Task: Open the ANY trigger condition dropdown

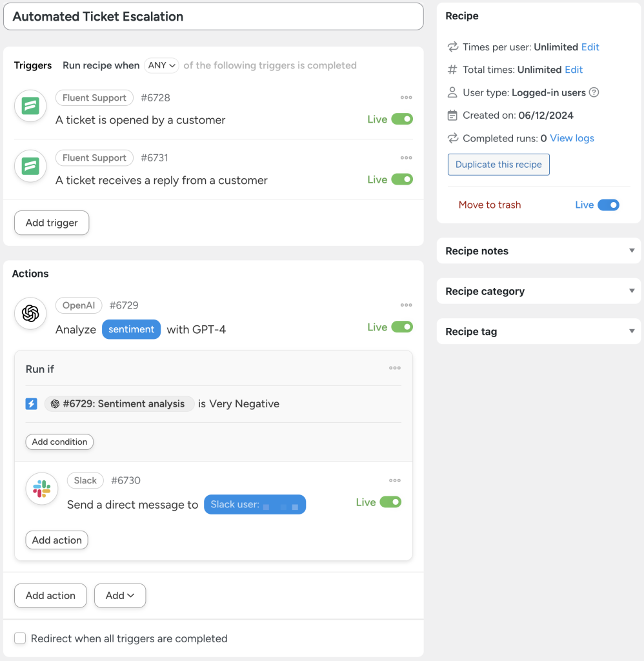Action: click(162, 65)
